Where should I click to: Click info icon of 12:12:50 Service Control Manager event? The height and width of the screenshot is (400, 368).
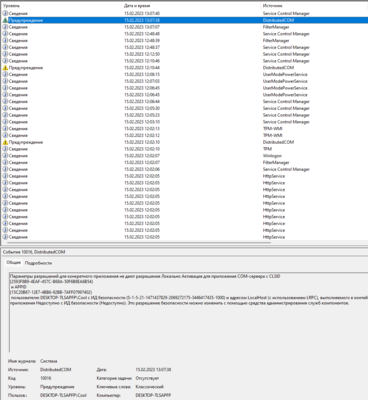(5, 54)
